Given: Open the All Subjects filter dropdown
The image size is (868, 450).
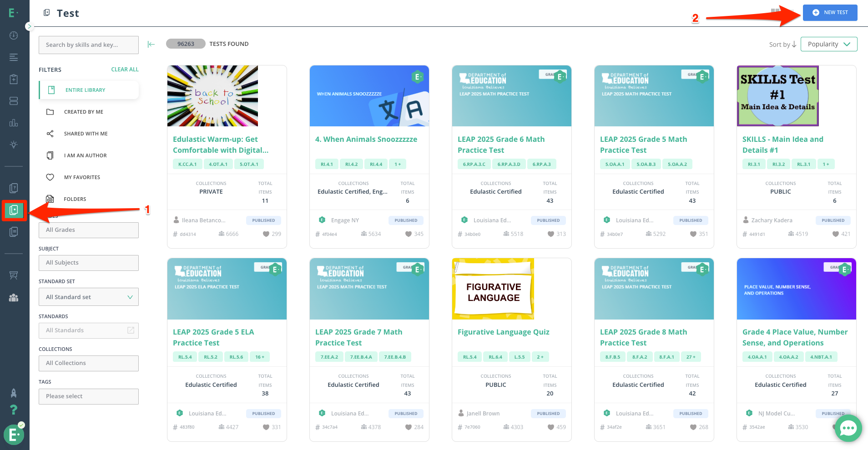Looking at the screenshot, I should pos(89,263).
